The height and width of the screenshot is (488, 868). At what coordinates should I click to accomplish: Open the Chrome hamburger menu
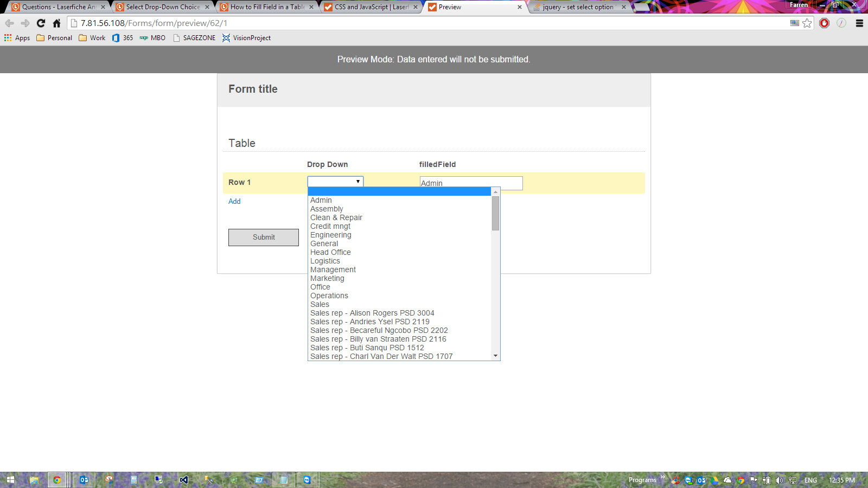coord(859,23)
